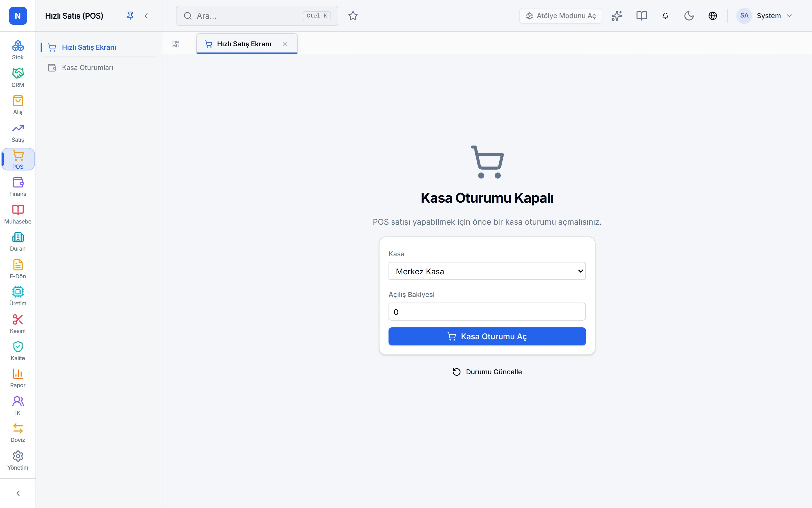Click Kasa Oturumu Aç button
Screen dimensions: 812x508
(x=487, y=336)
